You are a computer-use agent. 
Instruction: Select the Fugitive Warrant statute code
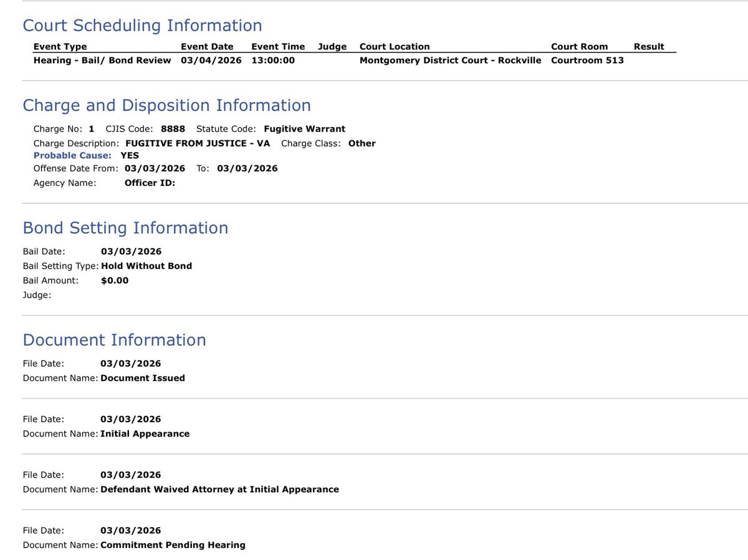pos(304,129)
